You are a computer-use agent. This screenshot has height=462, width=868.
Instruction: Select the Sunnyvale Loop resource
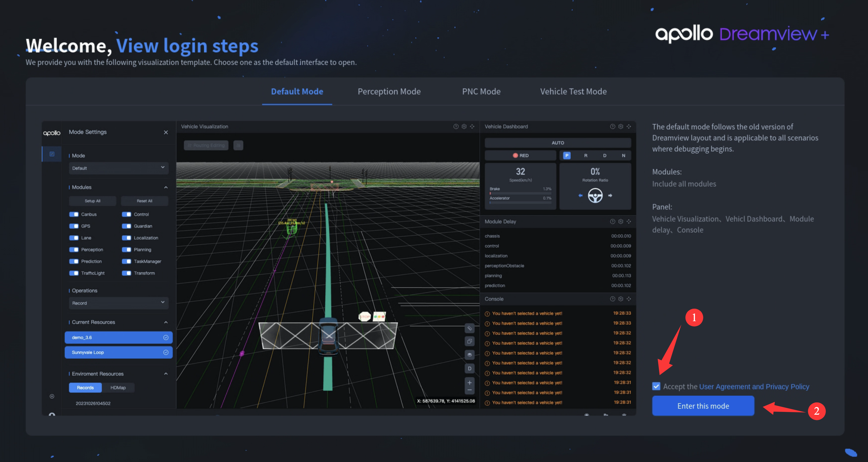118,352
